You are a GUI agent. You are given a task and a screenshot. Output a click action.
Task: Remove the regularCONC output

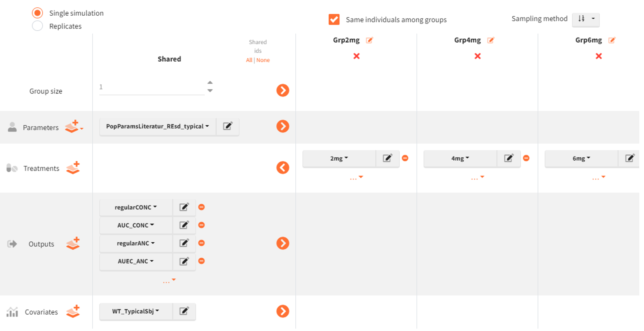(x=201, y=207)
